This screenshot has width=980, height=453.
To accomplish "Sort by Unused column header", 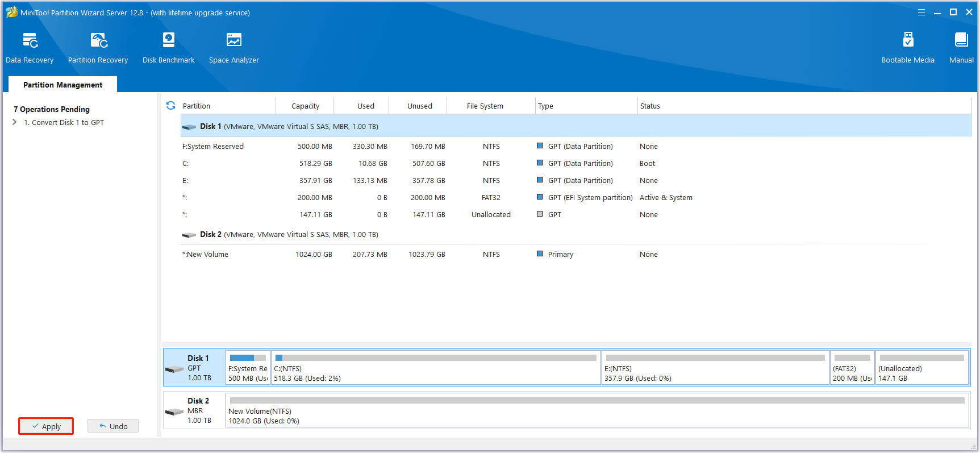I will (x=419, y=106).
